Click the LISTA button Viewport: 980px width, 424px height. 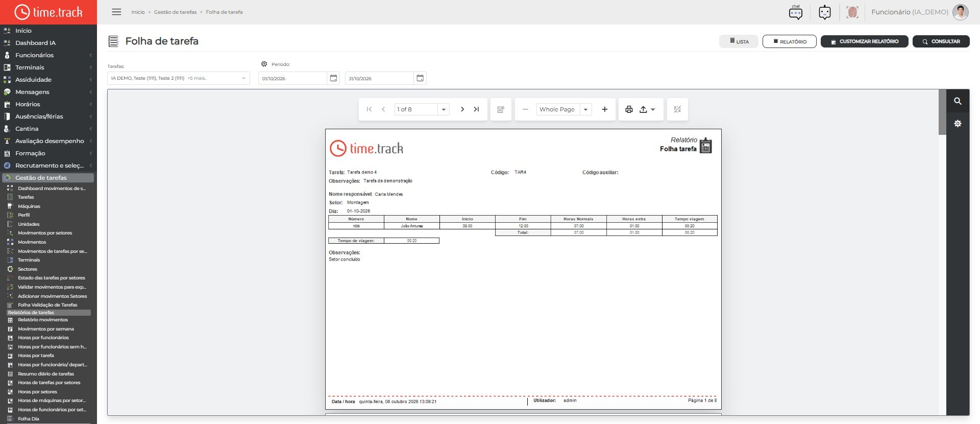click(x=739, y=41)
